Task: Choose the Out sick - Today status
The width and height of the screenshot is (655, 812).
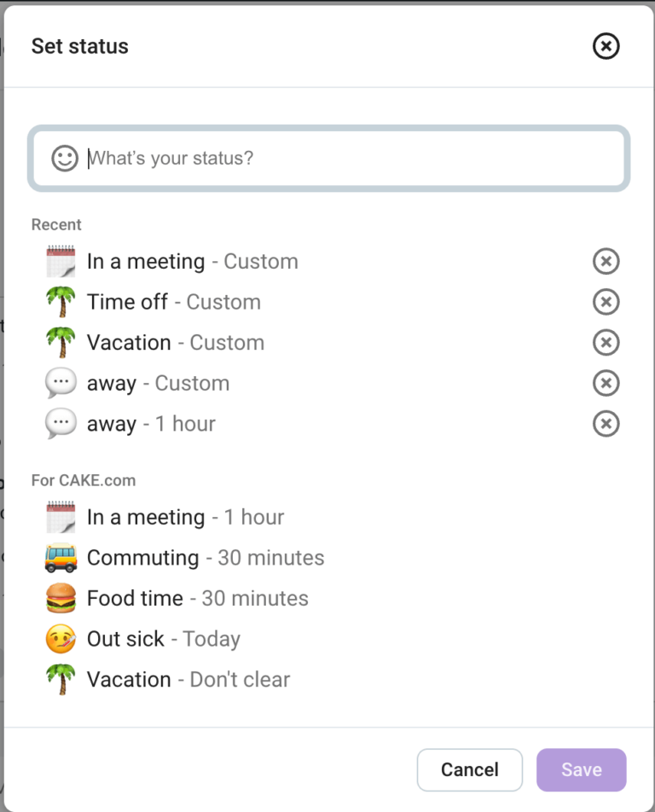Action: click(x=163, y=639)
